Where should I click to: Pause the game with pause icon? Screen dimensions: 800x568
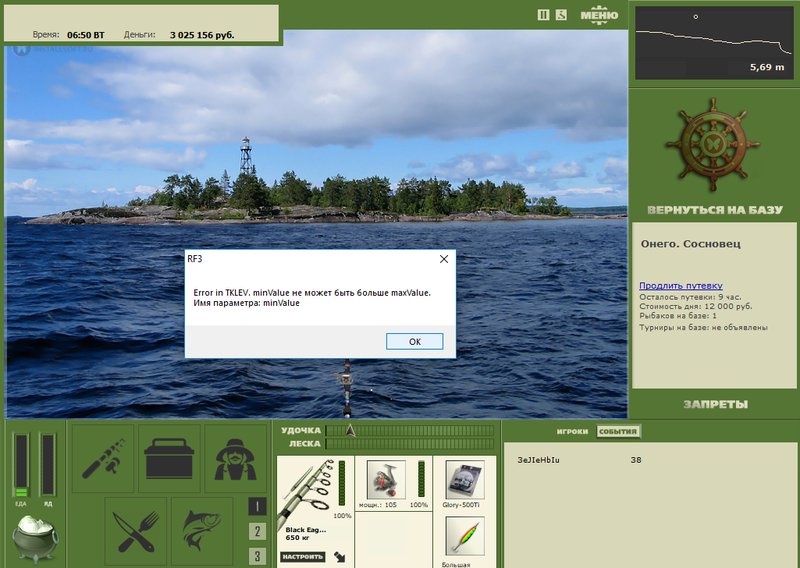point(543,15)
